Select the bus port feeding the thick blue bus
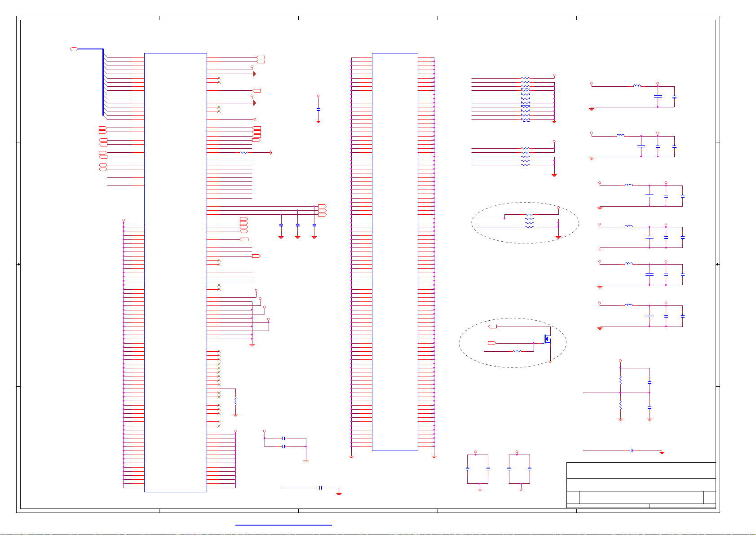Screen dimensions: 756x535 tap(74, 49)
